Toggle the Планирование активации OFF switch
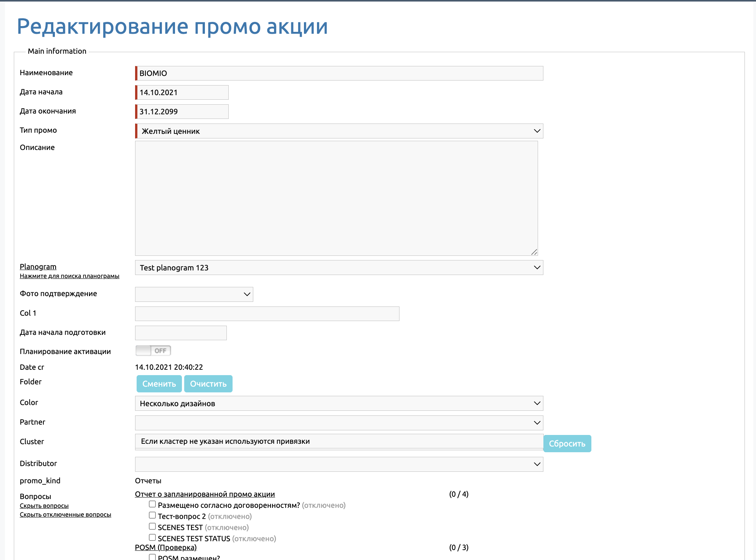 tap(153, 351)
